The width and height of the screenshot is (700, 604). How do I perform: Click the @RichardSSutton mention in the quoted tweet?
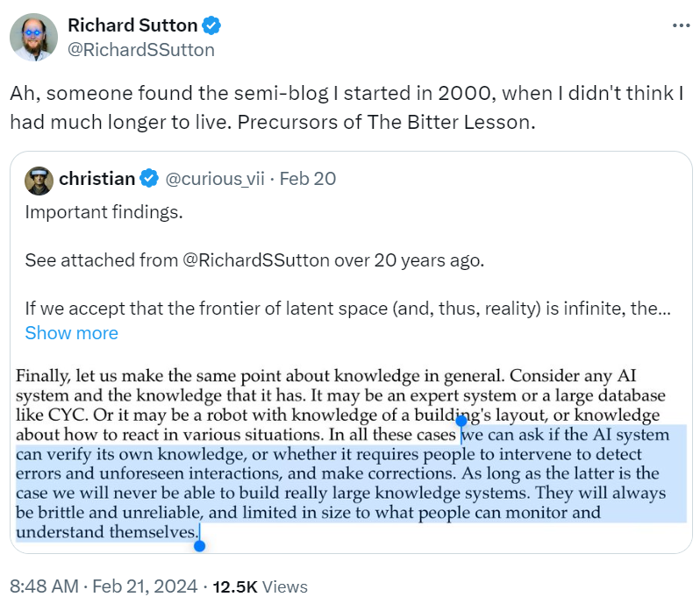click(256, 260)
